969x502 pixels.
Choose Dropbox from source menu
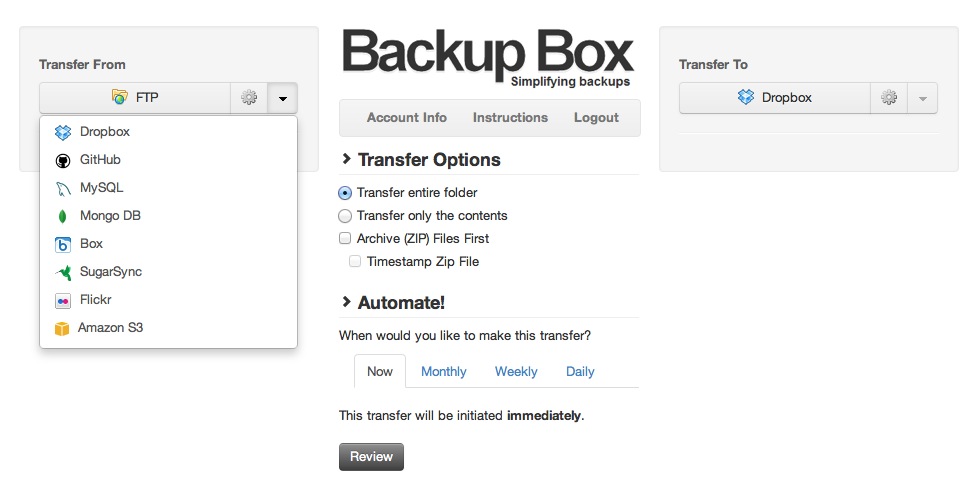click(x=168, y=132)
